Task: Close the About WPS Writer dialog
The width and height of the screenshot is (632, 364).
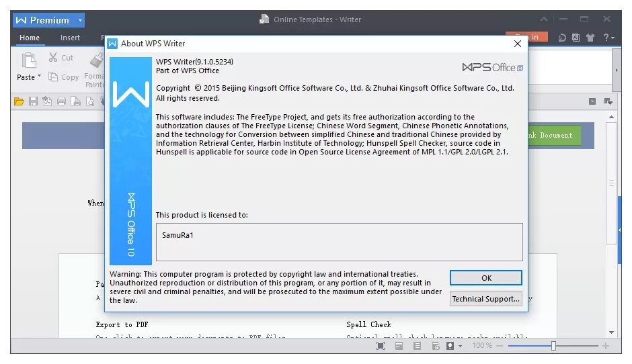Action: click(518, 44)
